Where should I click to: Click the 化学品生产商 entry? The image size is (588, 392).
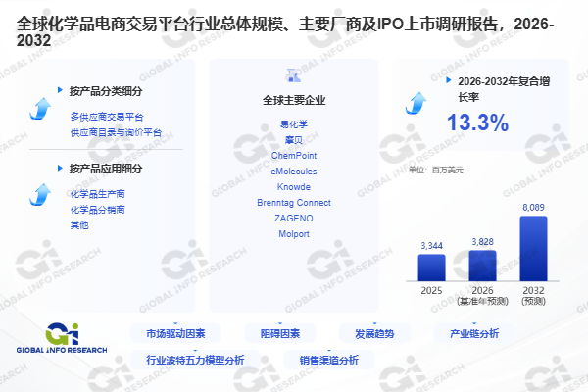pyautogui.click(x=97, y=194)
